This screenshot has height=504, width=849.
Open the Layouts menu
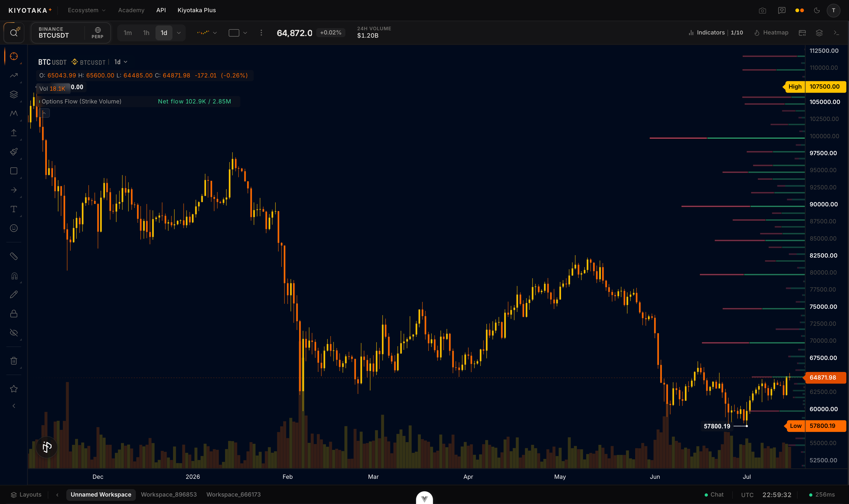[26, 494]
